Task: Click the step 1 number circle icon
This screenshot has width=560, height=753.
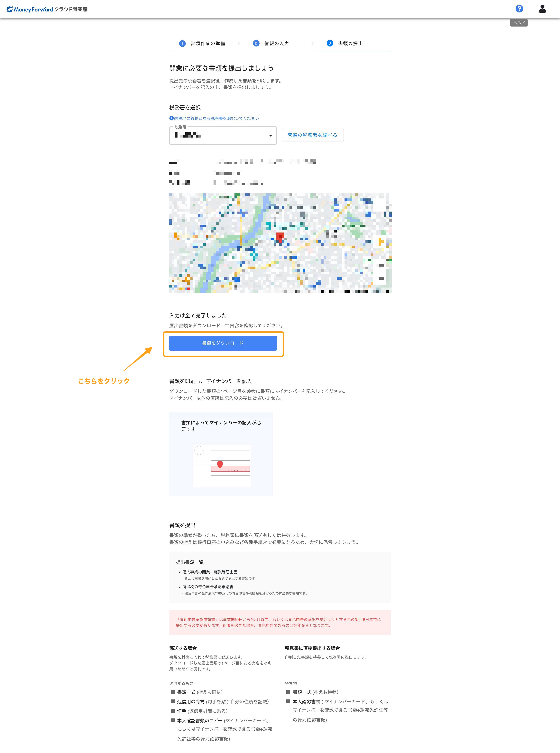Action: click(182, 43)
